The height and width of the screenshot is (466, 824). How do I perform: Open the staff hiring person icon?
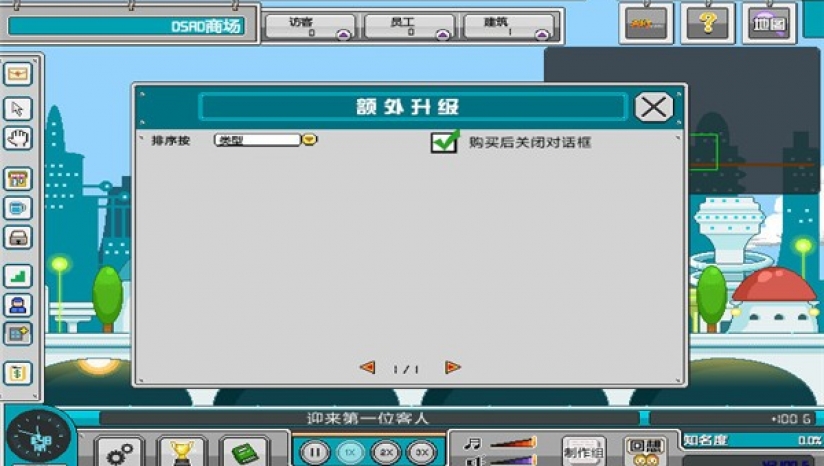click(18, 305)
